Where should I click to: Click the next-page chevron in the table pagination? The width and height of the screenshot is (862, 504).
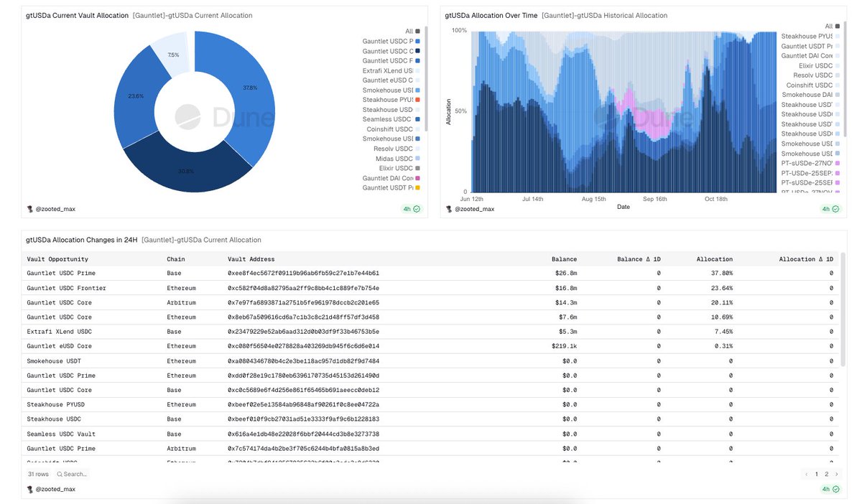835,474
